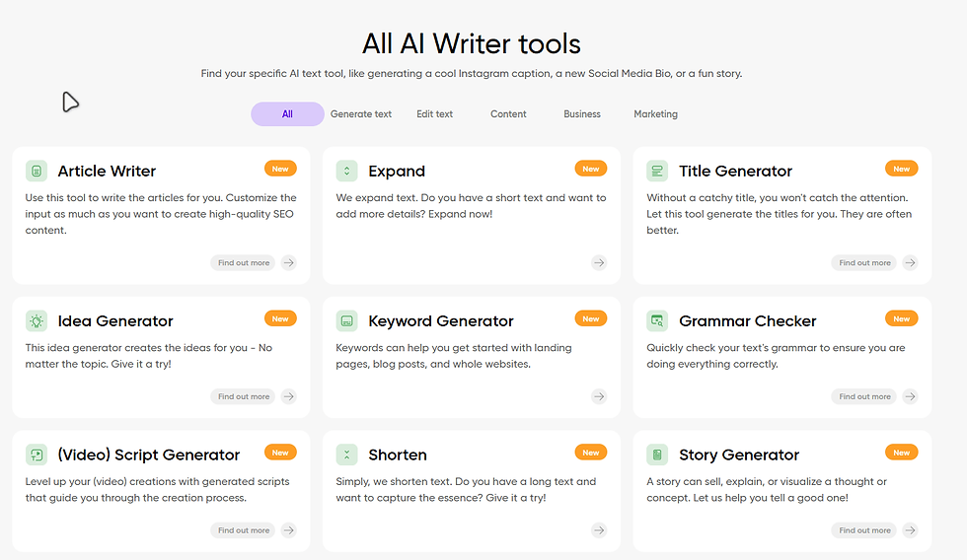The width and height of the screenshot is (967, 560).
Task: Click Find out more on Article Writer
Action: tap(244, 262)
